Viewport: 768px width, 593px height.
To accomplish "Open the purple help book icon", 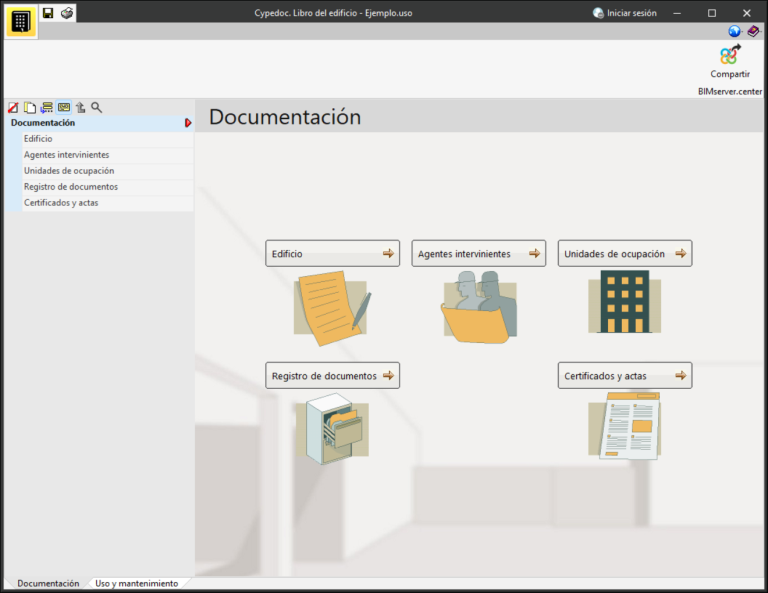I will click(x=753, y=31).
